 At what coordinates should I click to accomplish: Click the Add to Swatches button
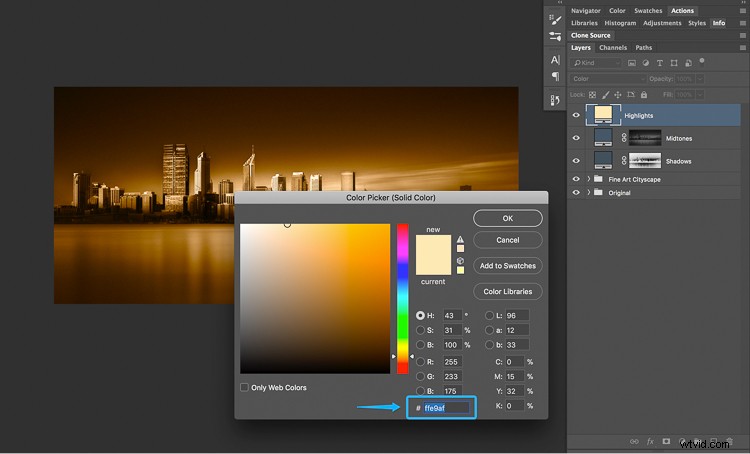coord(507,266)
